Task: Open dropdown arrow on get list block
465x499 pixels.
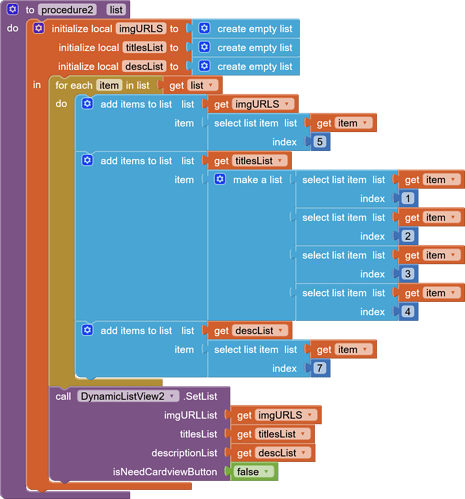Action: click(x=211, y=85)
